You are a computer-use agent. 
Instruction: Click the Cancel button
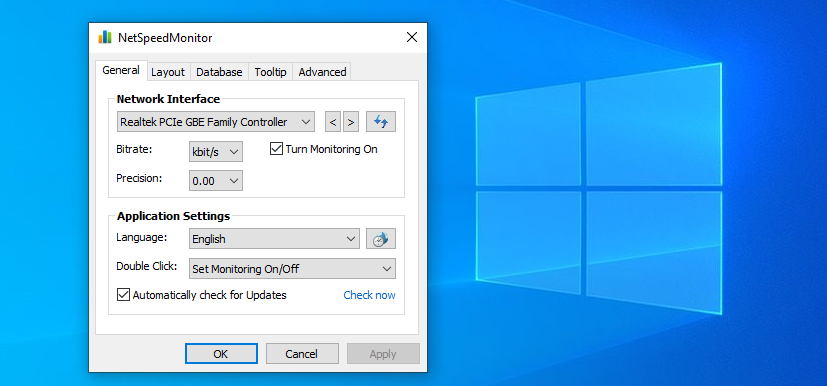302,354
